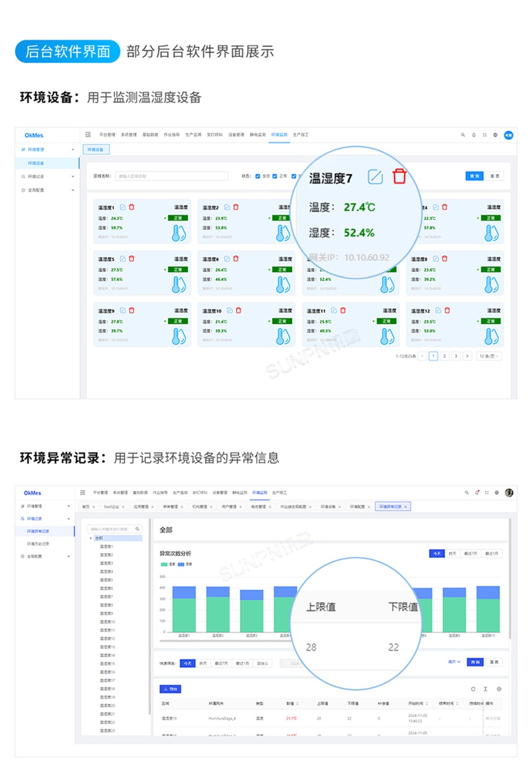Delete the 温湿度11 device card

343,311
